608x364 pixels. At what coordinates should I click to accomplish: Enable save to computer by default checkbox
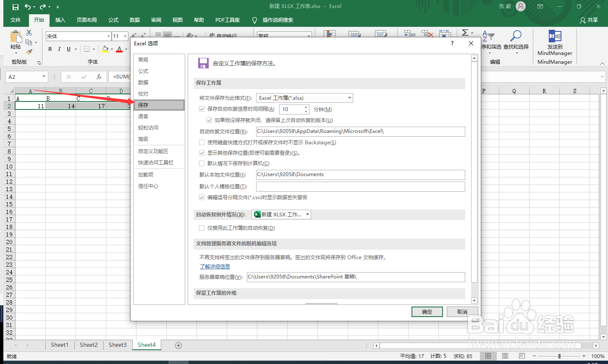point(202,163)
